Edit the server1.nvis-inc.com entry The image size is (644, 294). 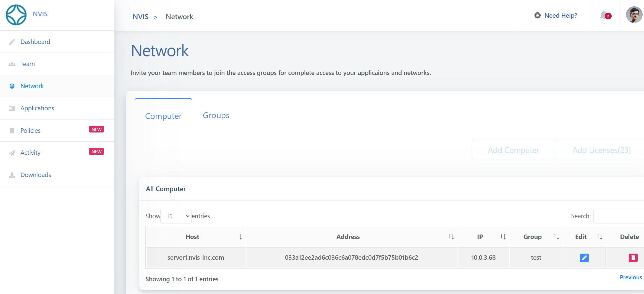coord(584,257)
